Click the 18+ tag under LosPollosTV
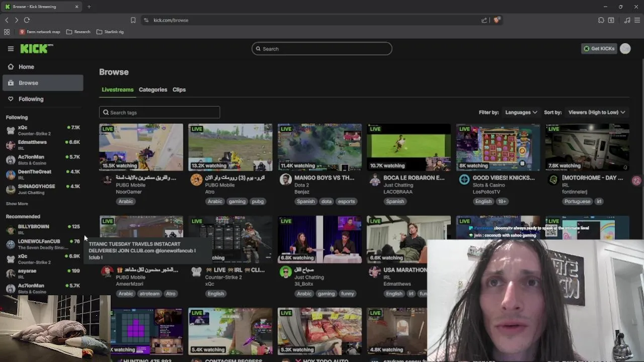The width and height of the screenshot is (644, 362). [x=502, y=202]
